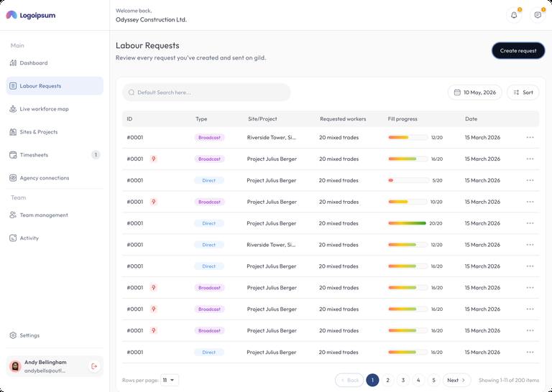Image resolution: width=552 pixels, height=392 pixels.
Task: Click the logout icon beside Andy Bellingham
Action: click(x=94, y=366)
